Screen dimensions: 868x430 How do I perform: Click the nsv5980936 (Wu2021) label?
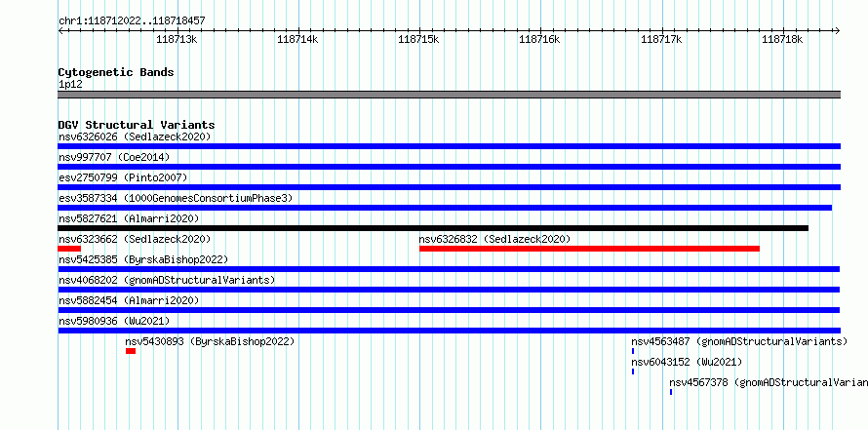coord(114,321)
